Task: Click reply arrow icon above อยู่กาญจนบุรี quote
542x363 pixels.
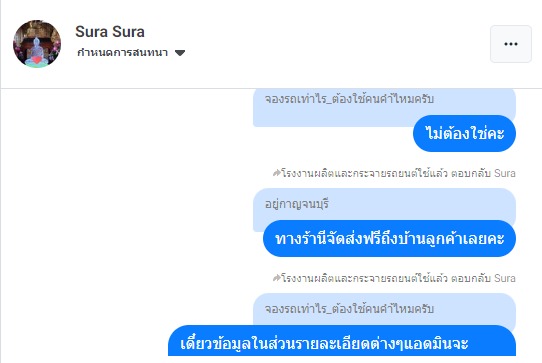Action: [277, 173]
